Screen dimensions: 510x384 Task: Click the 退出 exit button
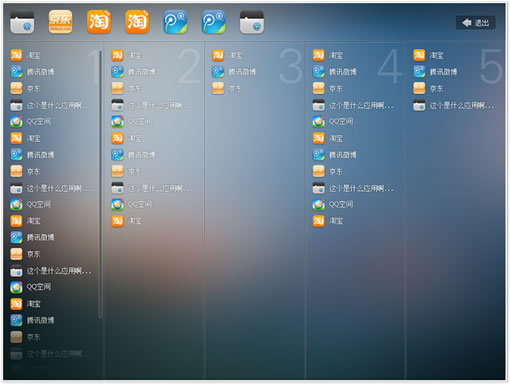(x=475, y=23)
